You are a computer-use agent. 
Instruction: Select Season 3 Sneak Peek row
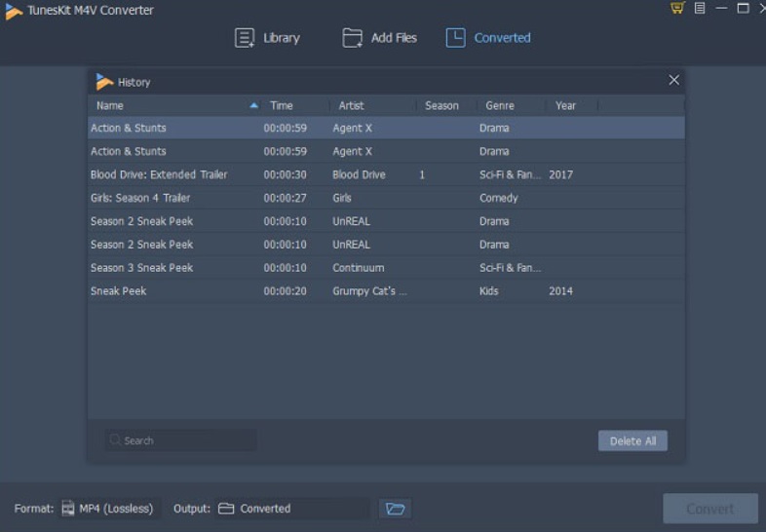click(386, 268)
